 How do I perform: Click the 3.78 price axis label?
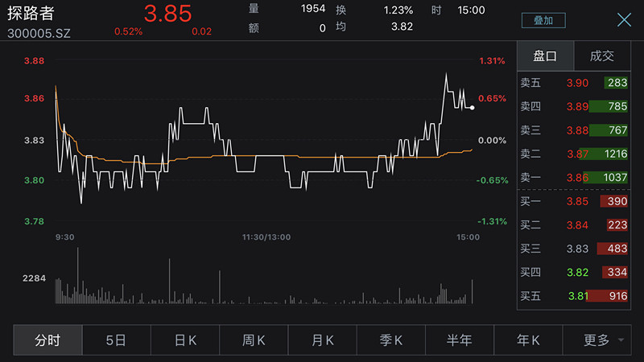point(34,222)
